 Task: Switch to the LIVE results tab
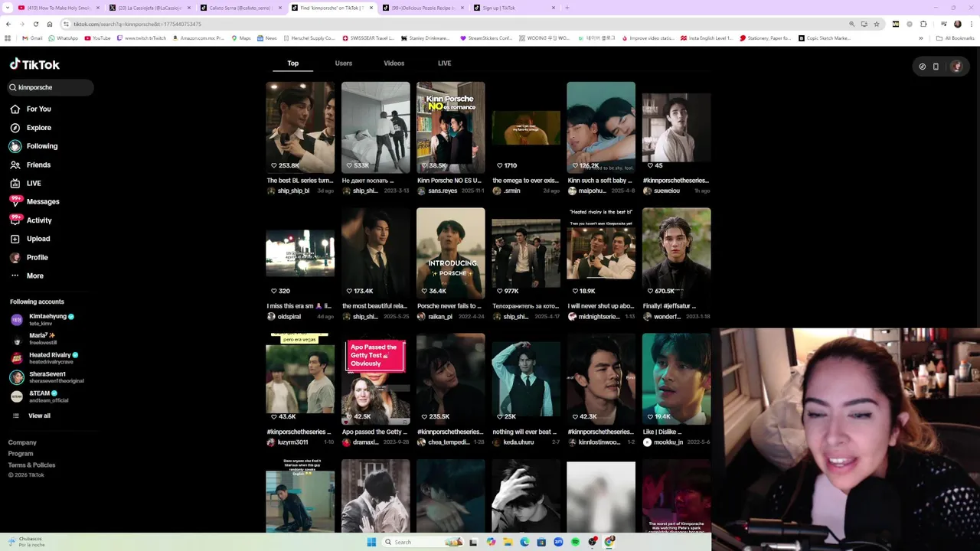point(444,64)
